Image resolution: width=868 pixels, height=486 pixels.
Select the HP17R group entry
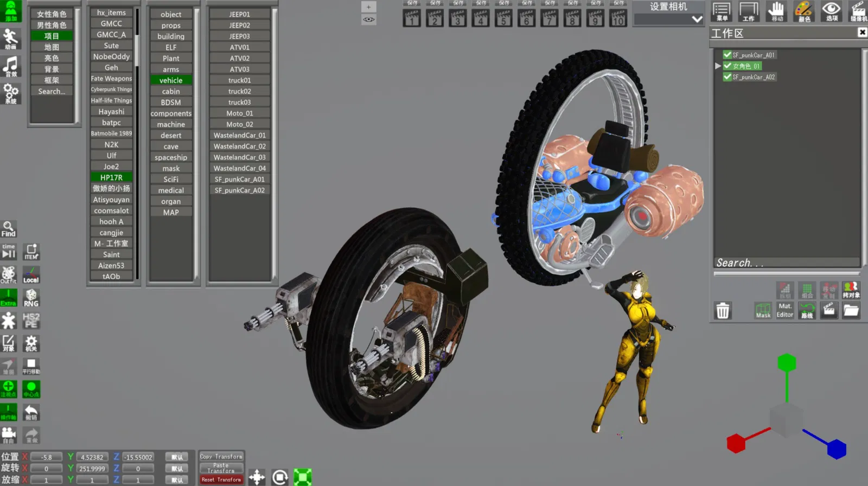tap(111, 177)
